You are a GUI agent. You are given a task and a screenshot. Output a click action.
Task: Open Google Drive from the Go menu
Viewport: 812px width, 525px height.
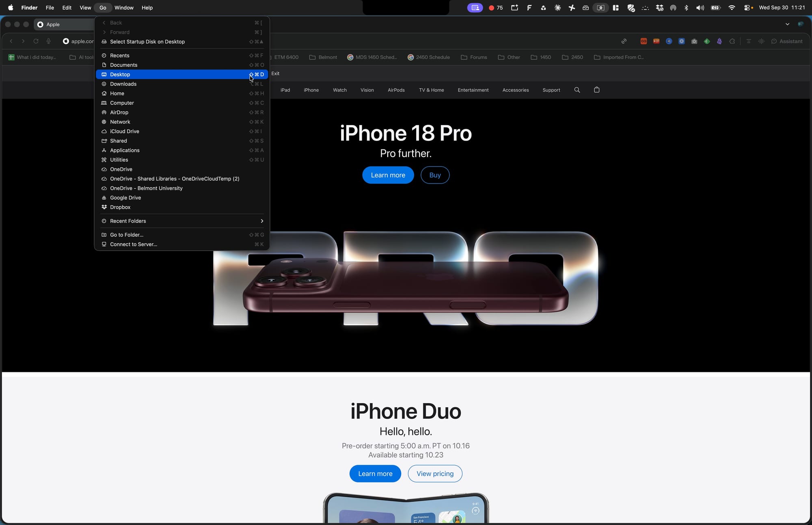tap(182, 198)
